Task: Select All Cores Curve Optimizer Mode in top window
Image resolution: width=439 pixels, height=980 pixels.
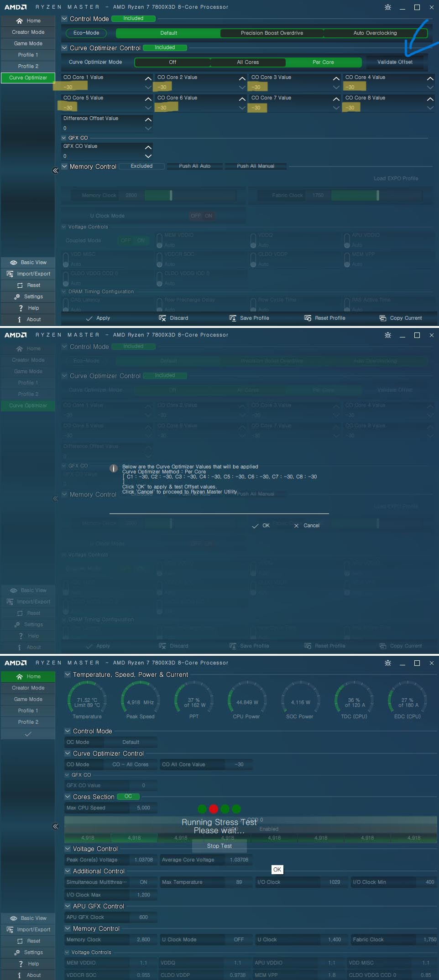Action: [248, 62]
